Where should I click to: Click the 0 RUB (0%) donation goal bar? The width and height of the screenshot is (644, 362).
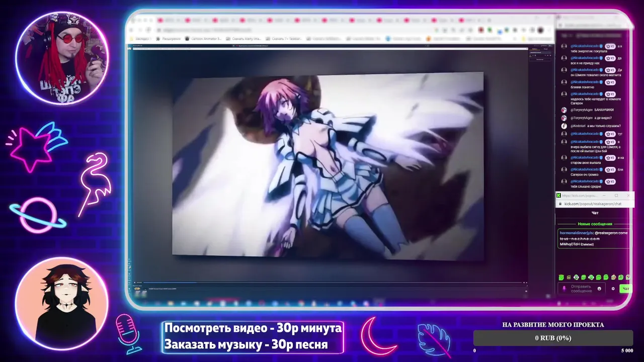click(553, 338)
